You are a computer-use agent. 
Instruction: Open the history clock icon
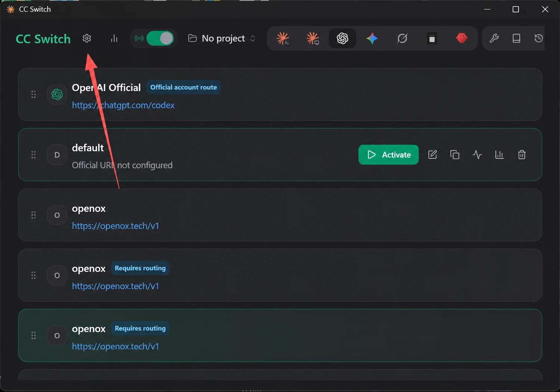[538, 38]
